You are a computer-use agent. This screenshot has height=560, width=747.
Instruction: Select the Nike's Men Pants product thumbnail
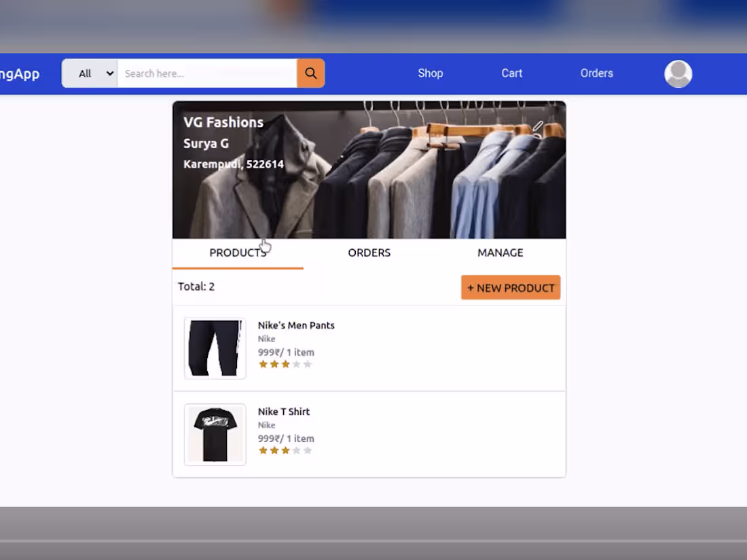tap(215, 348)
